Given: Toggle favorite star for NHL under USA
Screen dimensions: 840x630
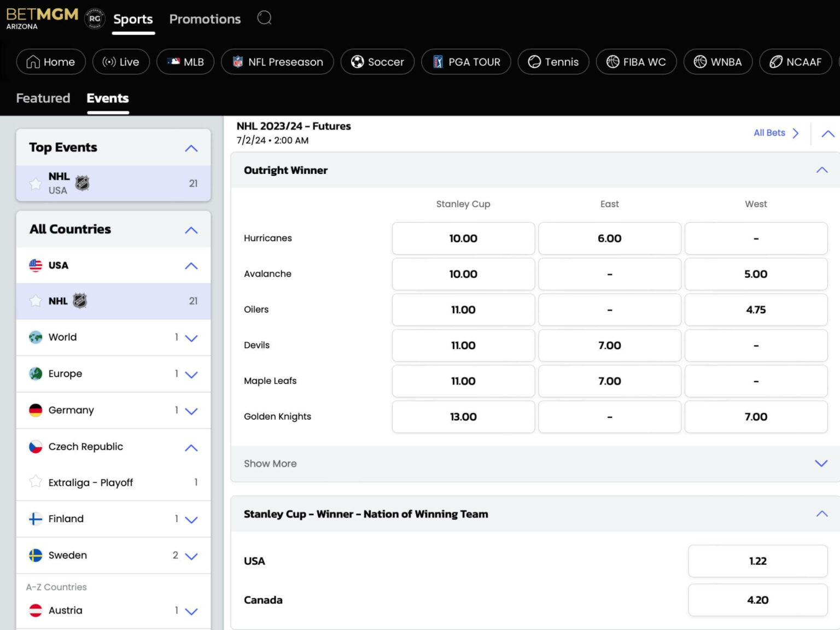Looking at the screenshot, I should (x=36, y=301).
